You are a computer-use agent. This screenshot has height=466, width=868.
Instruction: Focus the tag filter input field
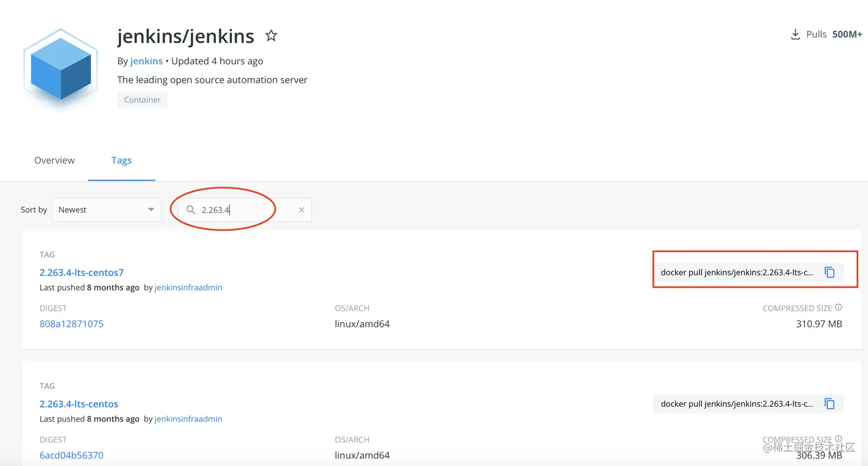pyautogui.click(x=247, y=210)
